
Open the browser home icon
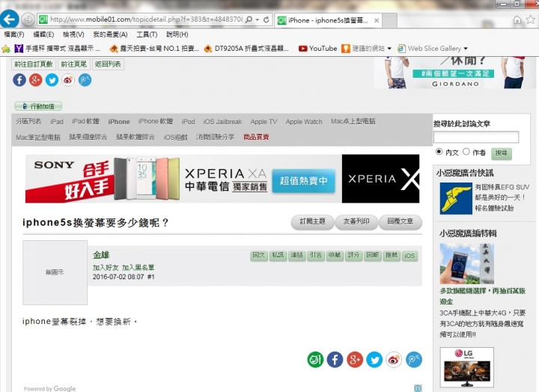[x=517, y=20]
